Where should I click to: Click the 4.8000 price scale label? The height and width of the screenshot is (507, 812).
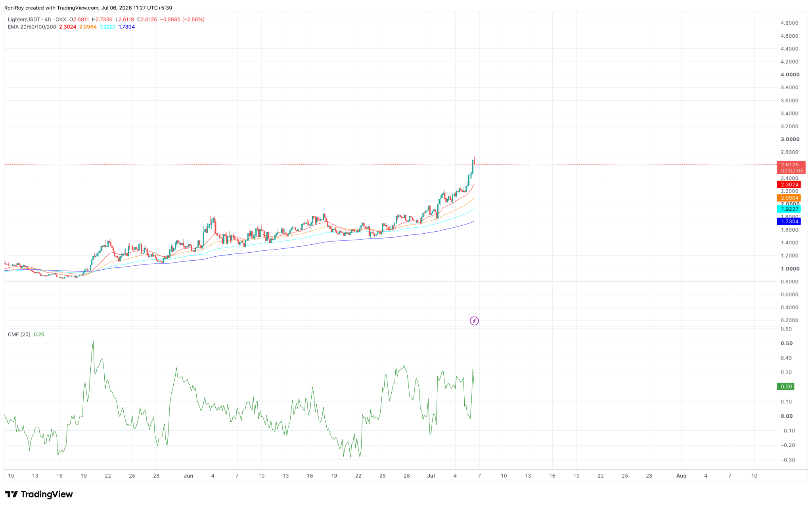coord(789,23)
